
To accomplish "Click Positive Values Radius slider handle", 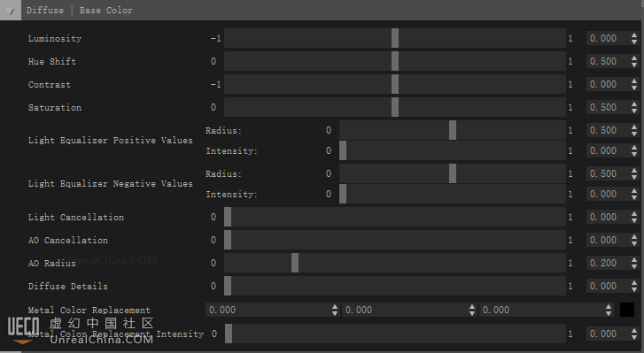I will [x=453, y=130].
